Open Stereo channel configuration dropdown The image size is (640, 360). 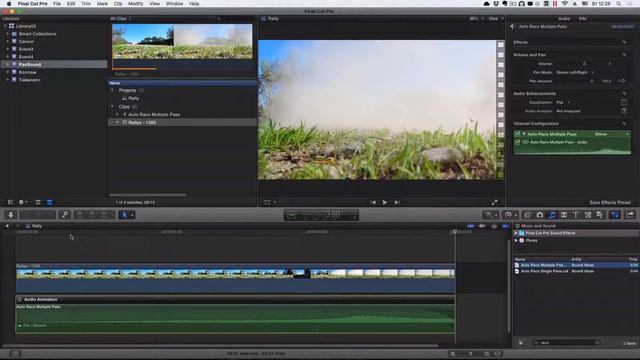612,134
